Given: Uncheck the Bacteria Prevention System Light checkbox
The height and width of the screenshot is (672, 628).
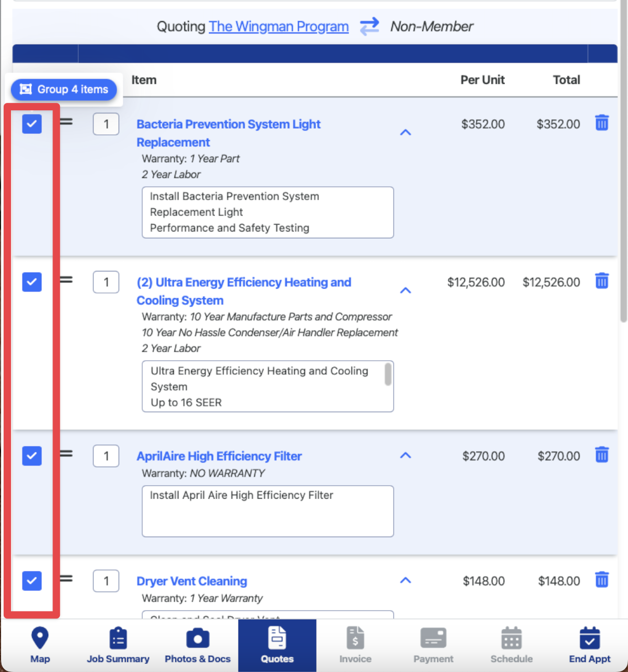Looking at the screenshot, I should pyautogui.click(x=32, y=124).
